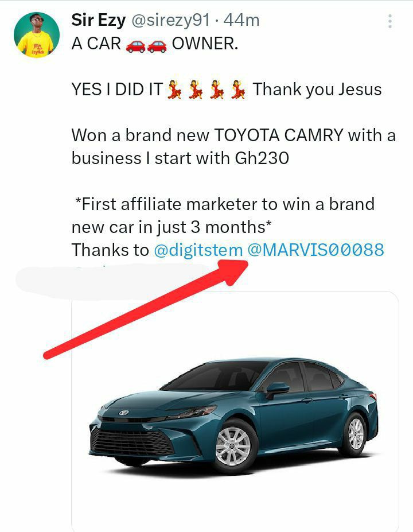Click the second dancing woman emoji
Image resolution: width=413 pixels, height=532 pixels.
(196, 89)
